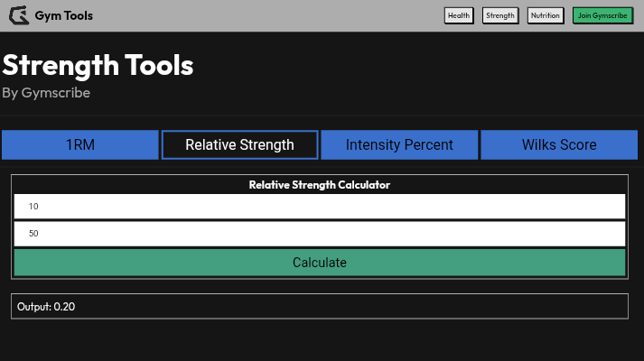Click empty gray area of top navigation bar
The height and width of the screenshot is (361, 644).
pos(271,15)
